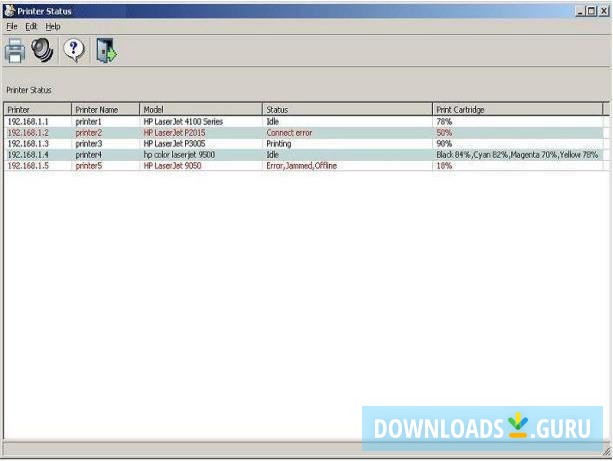This screenshot has height=461, width=613.
Task: Minimize the Printer Status window
Action: click(580, 11)
